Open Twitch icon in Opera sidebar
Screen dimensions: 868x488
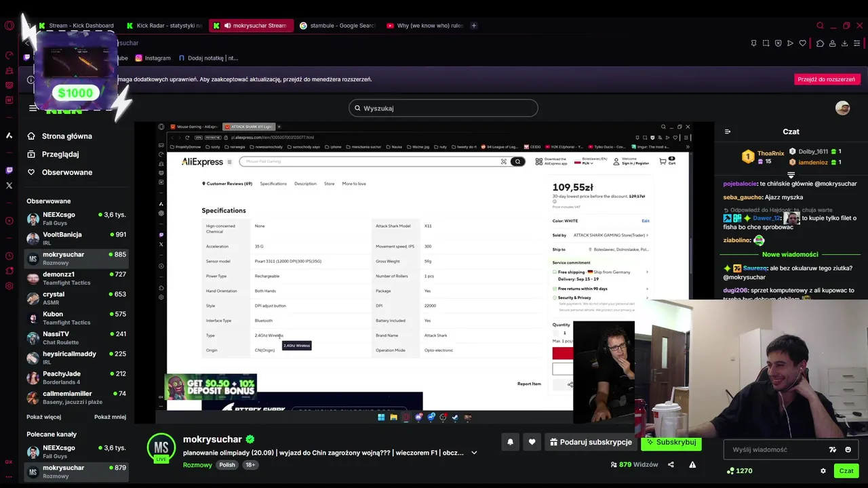9,171
